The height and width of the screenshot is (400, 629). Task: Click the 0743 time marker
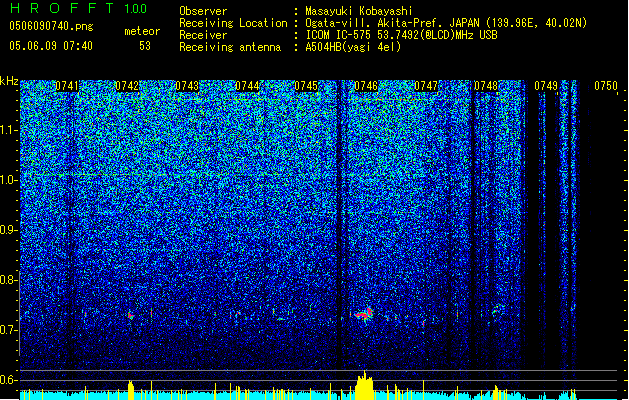point(187,86)
